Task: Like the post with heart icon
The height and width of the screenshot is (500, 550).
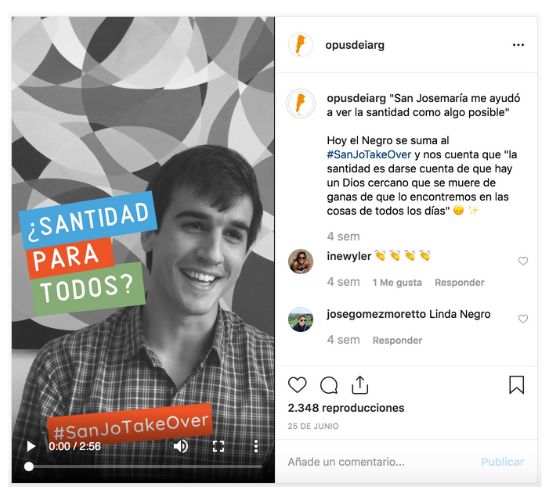Action: 297,385
